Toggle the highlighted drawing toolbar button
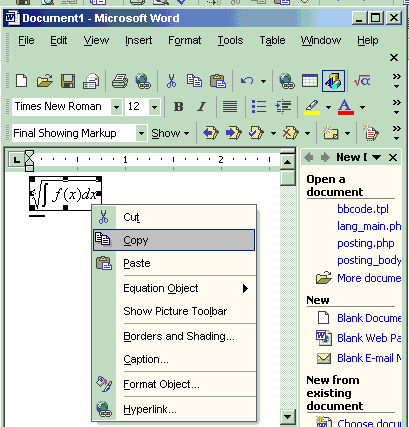 point(333,81)
